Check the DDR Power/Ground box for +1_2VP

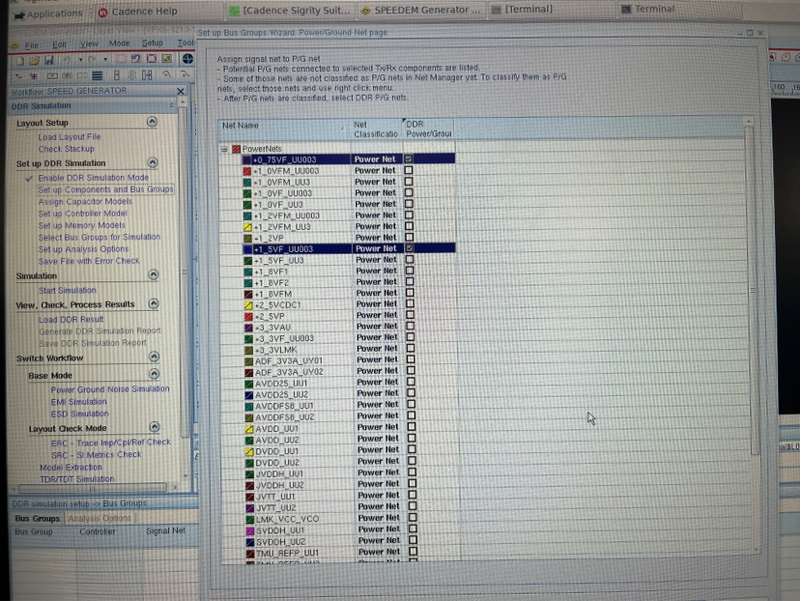tap(409, 237)
